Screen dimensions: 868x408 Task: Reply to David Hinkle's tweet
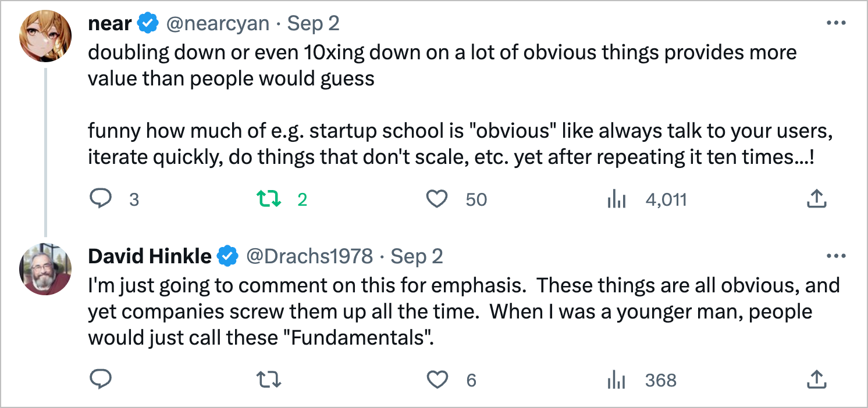pyautogui.click(x=102, y=380)
